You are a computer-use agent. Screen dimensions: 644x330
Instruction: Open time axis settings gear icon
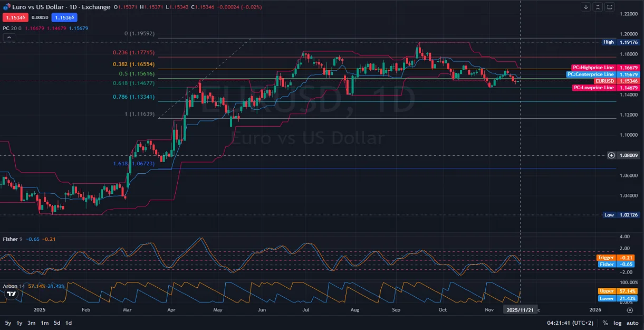(630, 310)
